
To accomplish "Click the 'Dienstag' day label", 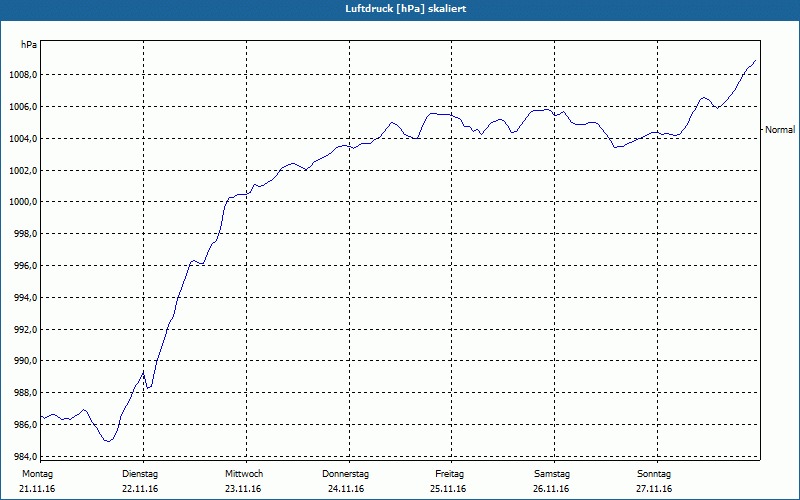I will coord(140,474).
